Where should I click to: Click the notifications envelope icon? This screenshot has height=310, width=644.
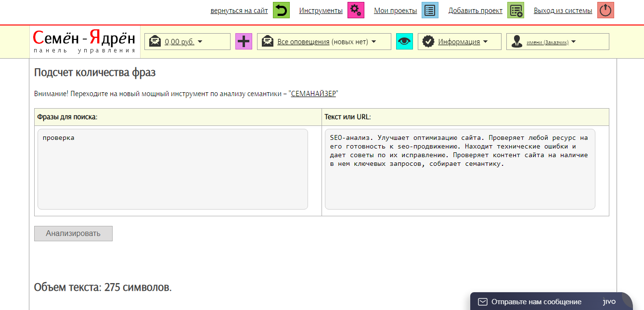click(268, 41)
